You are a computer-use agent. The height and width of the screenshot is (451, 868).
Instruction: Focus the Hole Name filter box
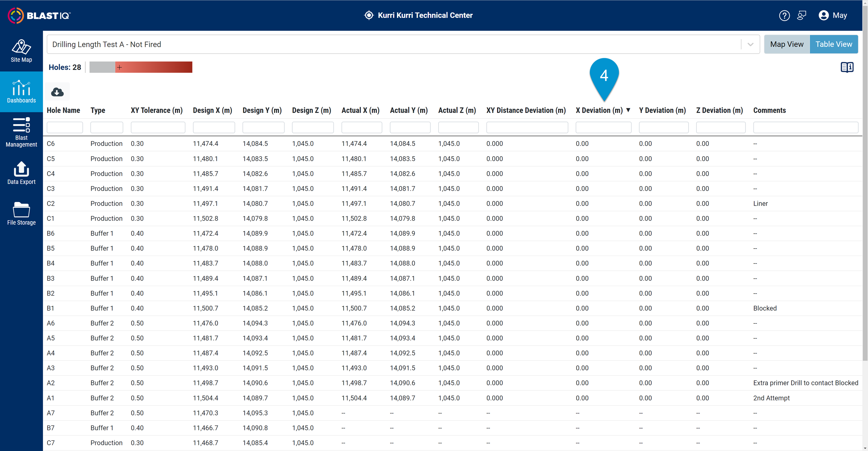click(x=65, y=127)
